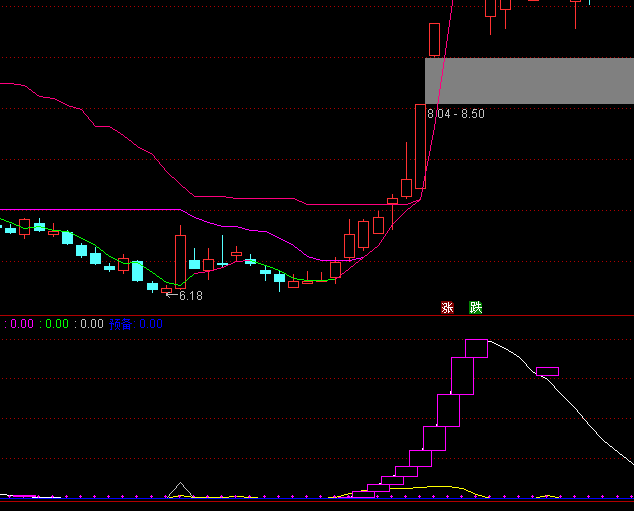Screen dimensions: 634x511
Task: Select the magenta 0.00 indicator value
Action: tap(22, 324)
